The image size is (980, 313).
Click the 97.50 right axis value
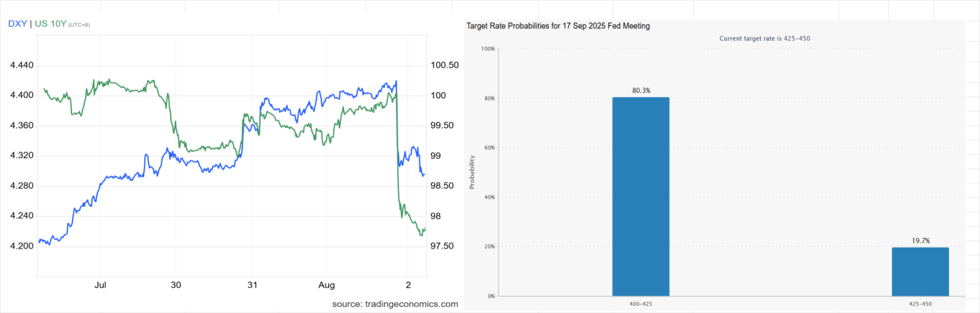tap(442, 246)
